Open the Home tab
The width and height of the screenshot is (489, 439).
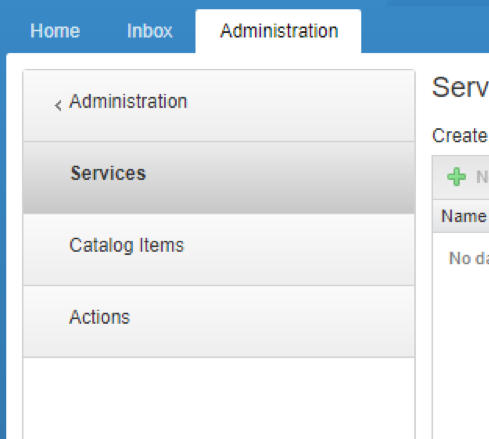point(55,31)
